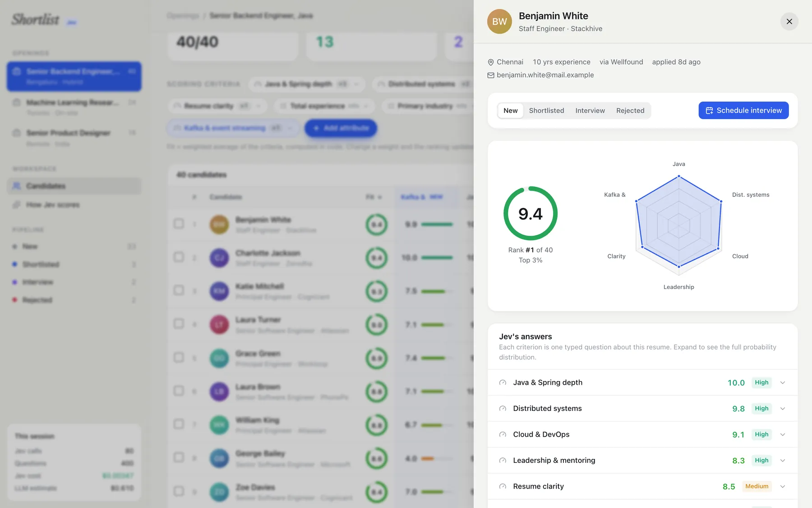
Task: Click the envelope icon next to email
Action: pyautogui.click(x=491, y=75)
